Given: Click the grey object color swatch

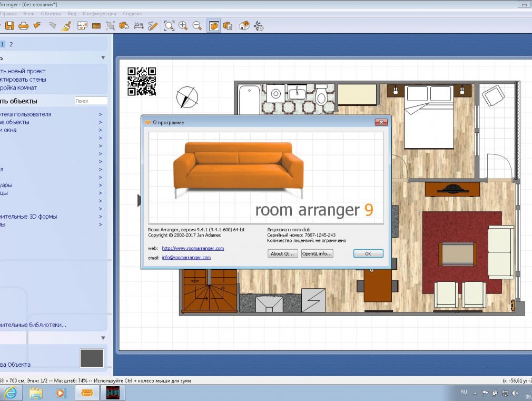Looking at the screenshot, I should (92, 358).
